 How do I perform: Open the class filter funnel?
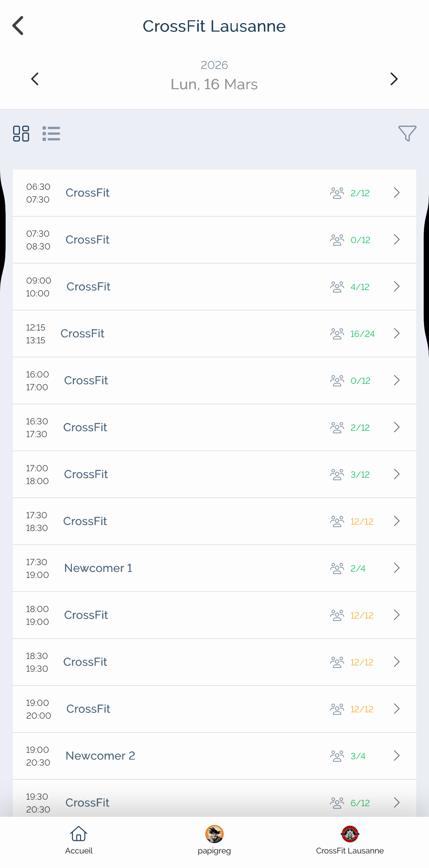coord(407,134)
